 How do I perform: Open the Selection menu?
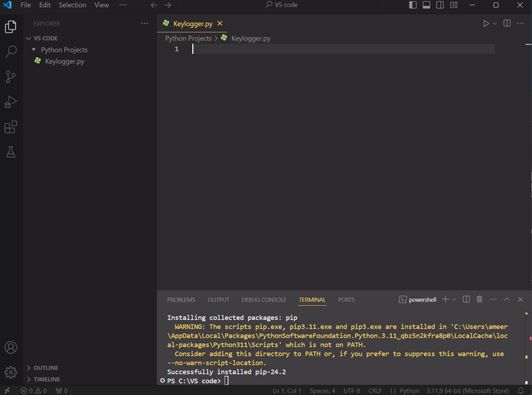point(72,5)
